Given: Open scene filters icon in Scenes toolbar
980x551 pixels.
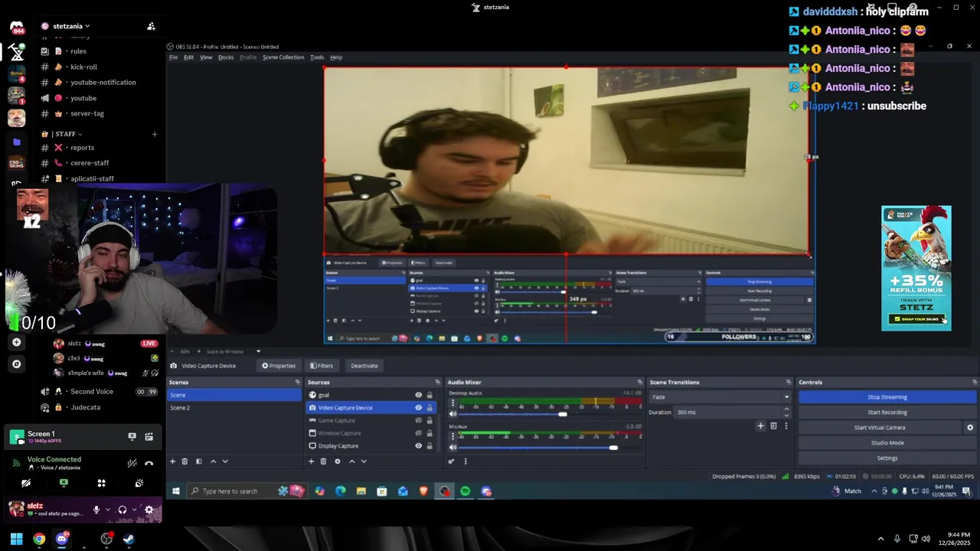Looking at the screenshot, I should (x=199, y=461).
